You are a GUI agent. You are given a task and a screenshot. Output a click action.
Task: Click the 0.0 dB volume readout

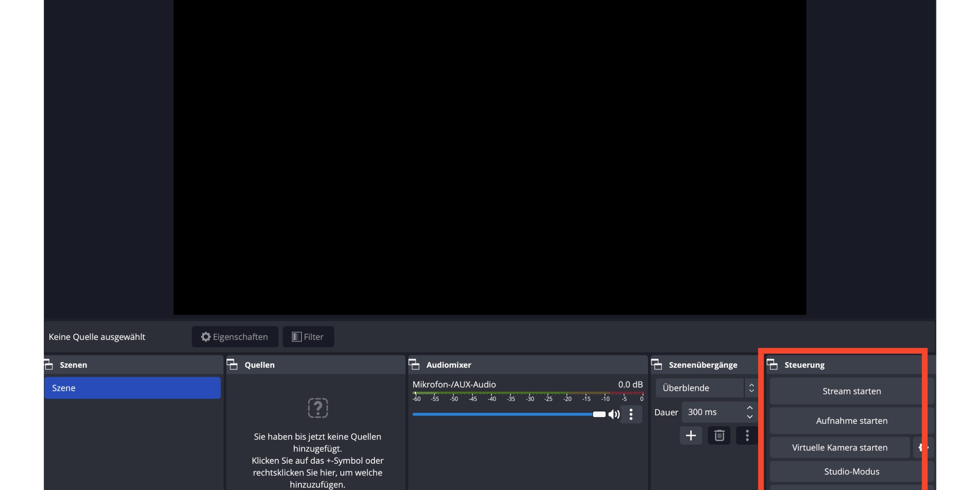[x=630, y=385]
